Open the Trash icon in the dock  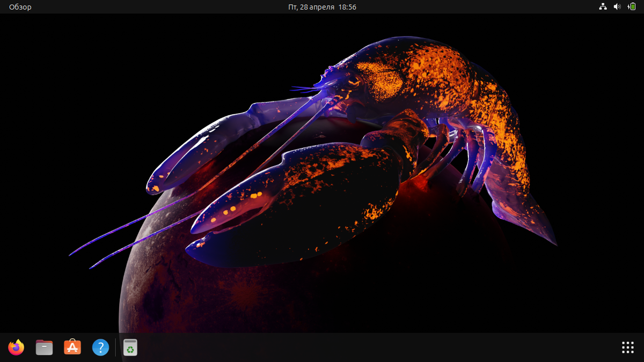tap(130, 348)
